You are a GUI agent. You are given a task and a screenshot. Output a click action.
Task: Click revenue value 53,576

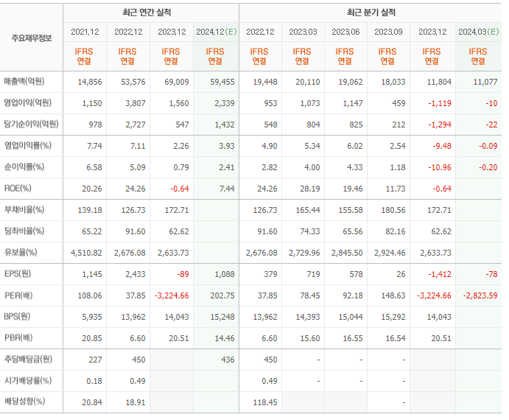tap(133, 82)
